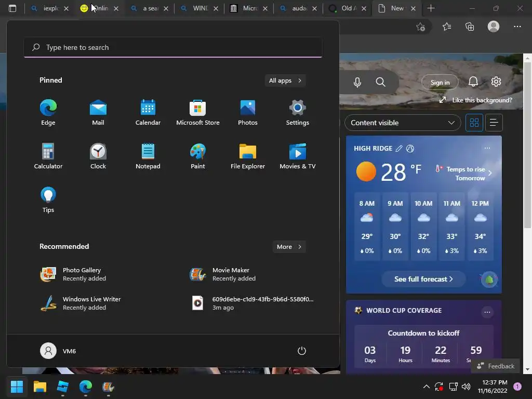Click the Sign in button
This screenshot has height=399, width=532.
pos(440,83)
